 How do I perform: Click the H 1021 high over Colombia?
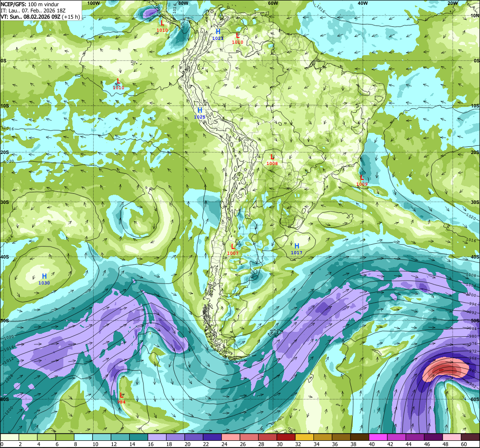click(217, 34)
